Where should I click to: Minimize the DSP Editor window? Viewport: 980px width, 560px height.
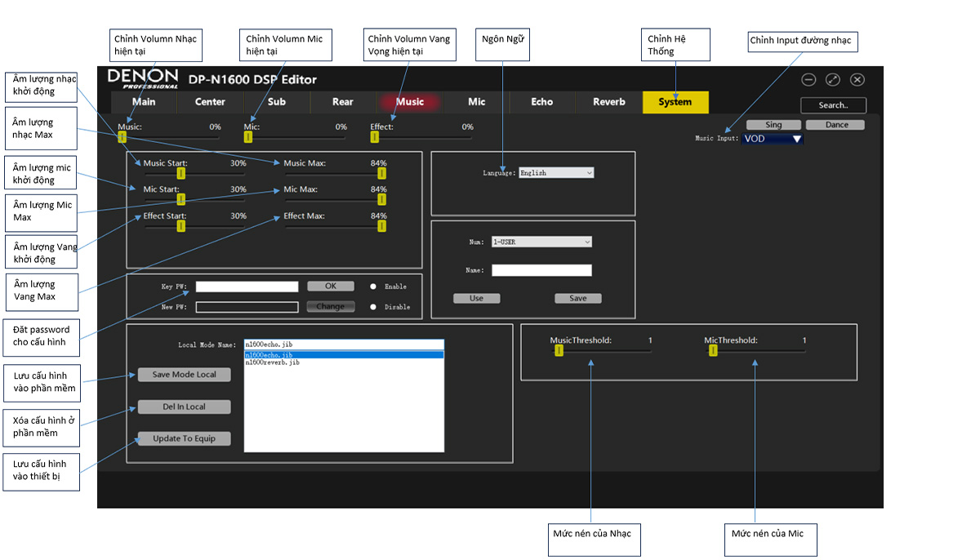[808, 79]
